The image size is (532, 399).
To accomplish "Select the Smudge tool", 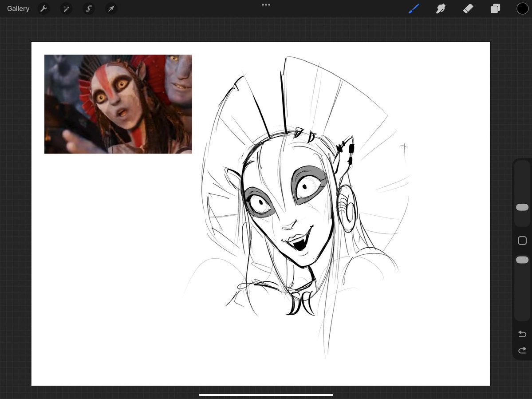I will (x=441, y=8).
